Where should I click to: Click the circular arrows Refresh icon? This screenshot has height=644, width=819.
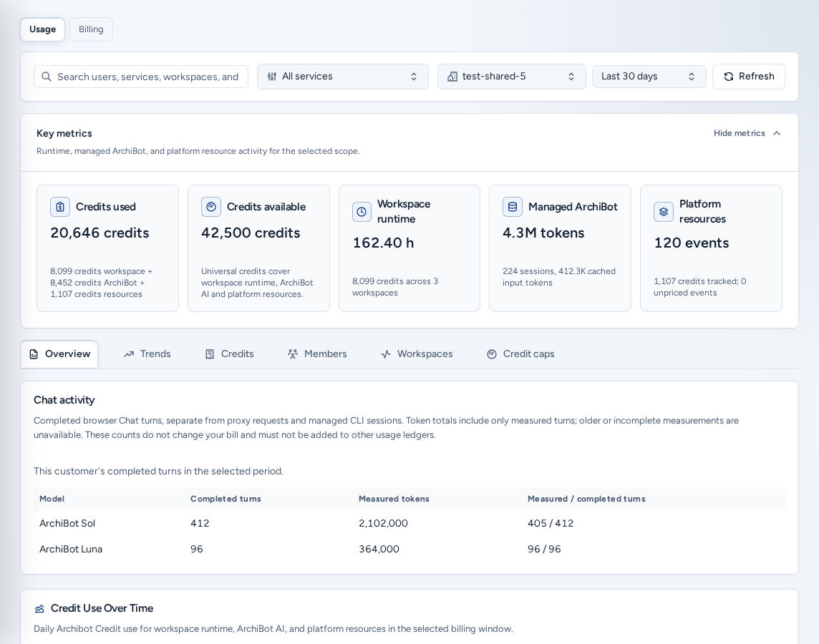coord(729,77)
